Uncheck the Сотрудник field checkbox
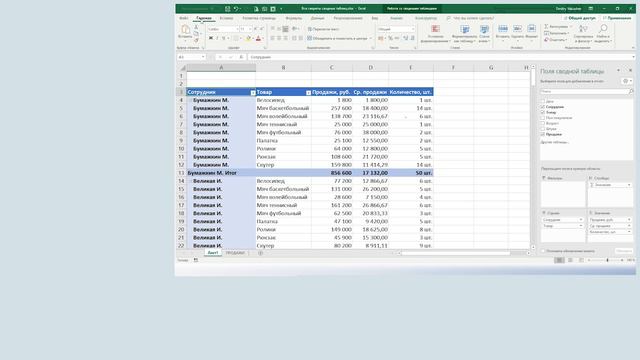Image resolution: width=640 pixels, height=360 pixels. click(543, 107)
